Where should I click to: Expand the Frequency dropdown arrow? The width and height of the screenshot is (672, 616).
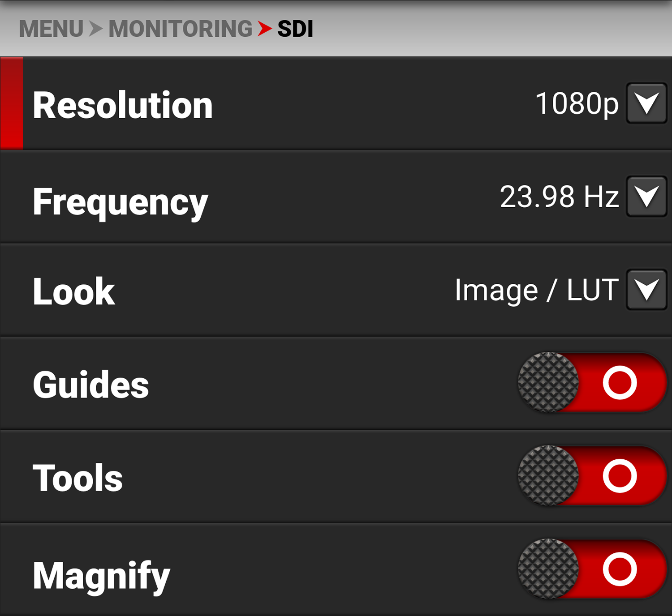[x=646, y=197]
